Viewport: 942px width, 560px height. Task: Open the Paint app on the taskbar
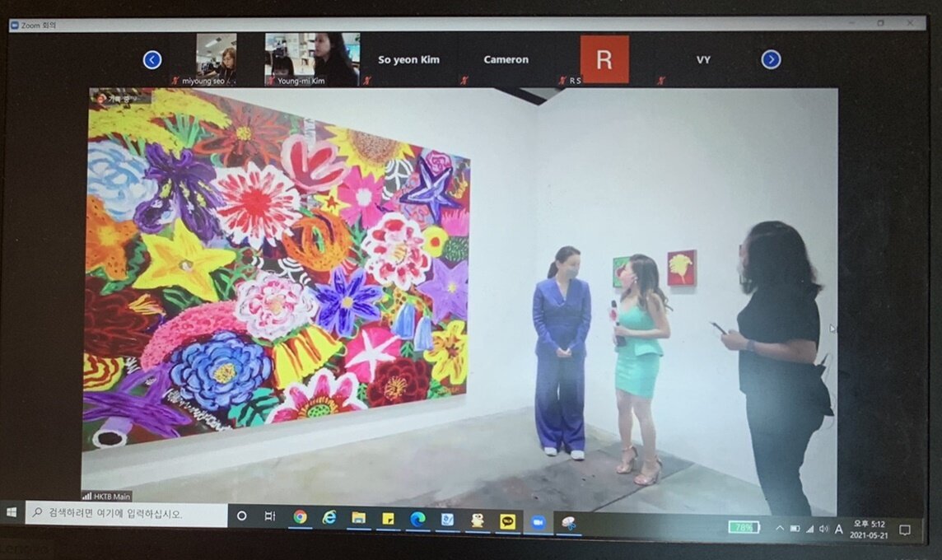[568, 523]
